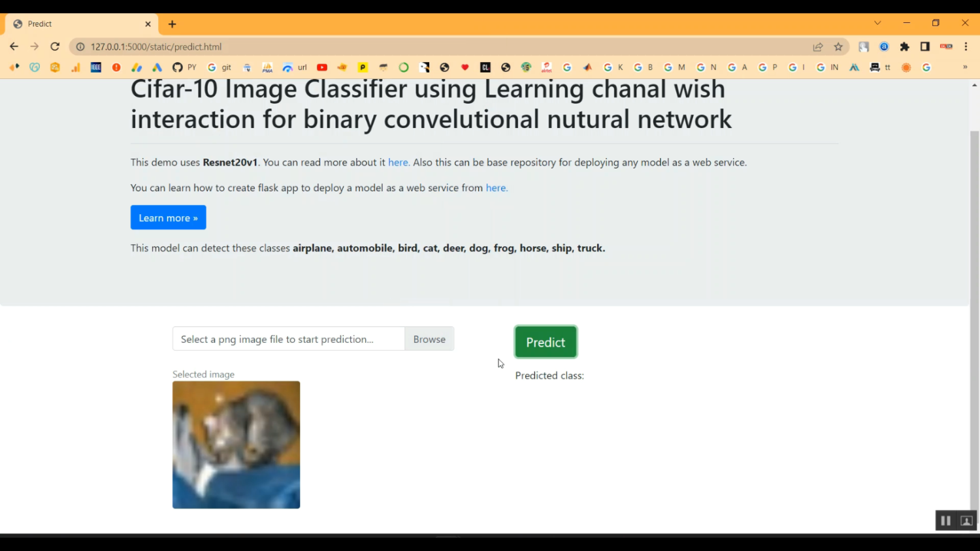Open the green ring bookmark
Viewport: 980px width, 551px height.
(x=404, y=67)
